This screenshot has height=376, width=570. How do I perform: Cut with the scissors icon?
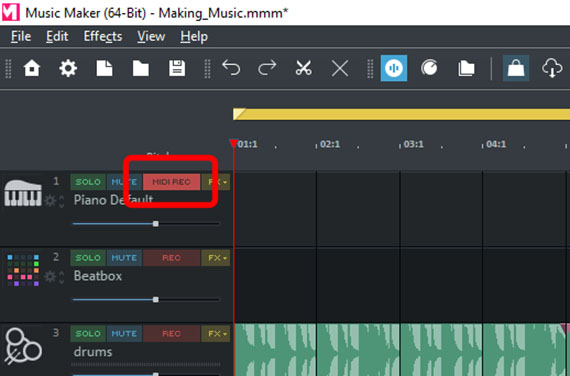click(304, 68)
